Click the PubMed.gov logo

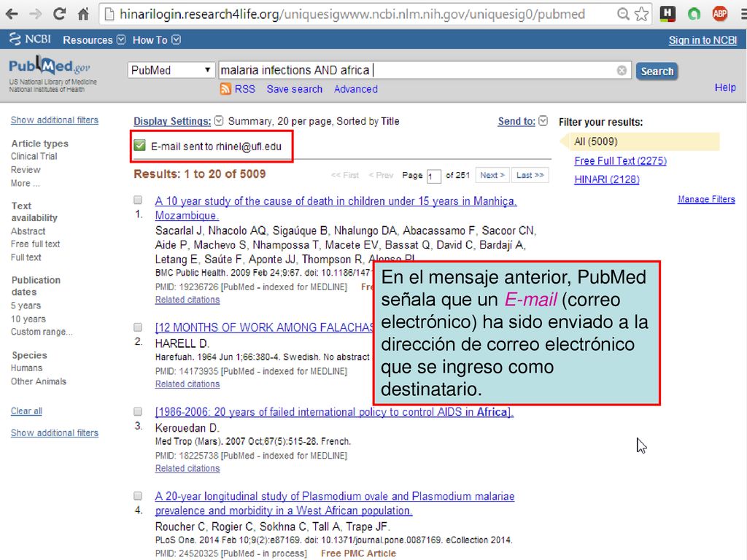(50, 66)
